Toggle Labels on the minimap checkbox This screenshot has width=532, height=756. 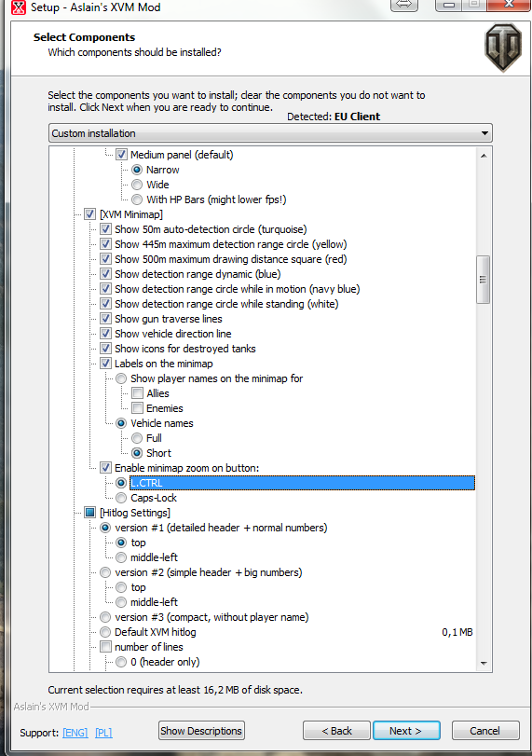click(x=105, y=364)
